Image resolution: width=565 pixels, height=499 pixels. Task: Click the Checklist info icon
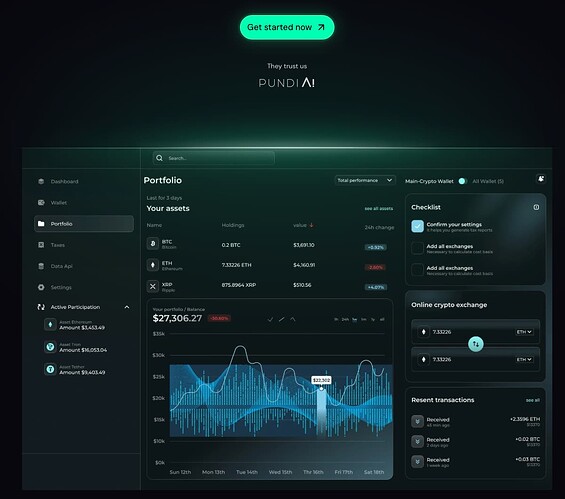pyautogui.click(x=536, y=207)
